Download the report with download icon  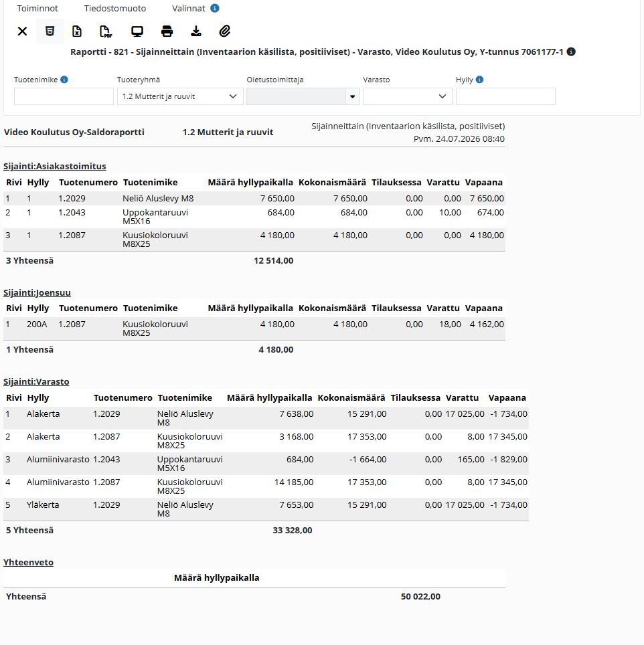click(196, 31)
